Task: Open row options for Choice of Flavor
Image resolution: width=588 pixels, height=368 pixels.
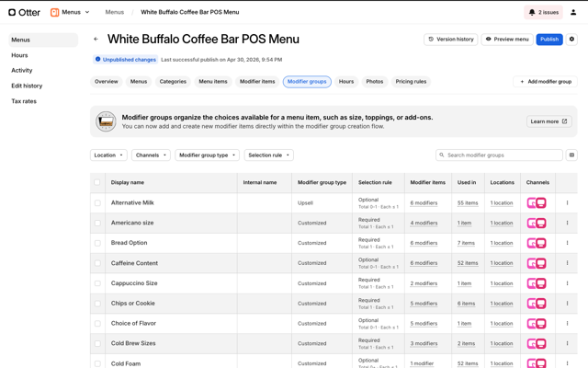Action: 567,323
